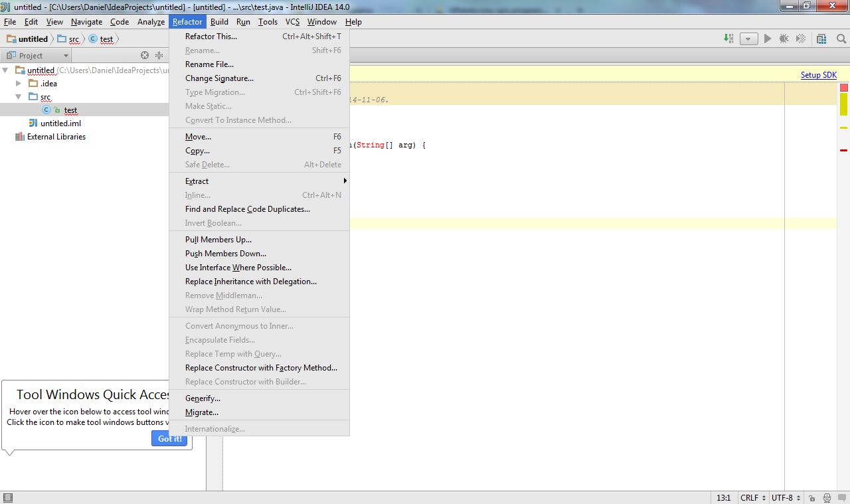Choose Replace Inheritance with Delegation...
Image resolution: width=850 pixels, height=504 pixels.
tap(260, 282)
